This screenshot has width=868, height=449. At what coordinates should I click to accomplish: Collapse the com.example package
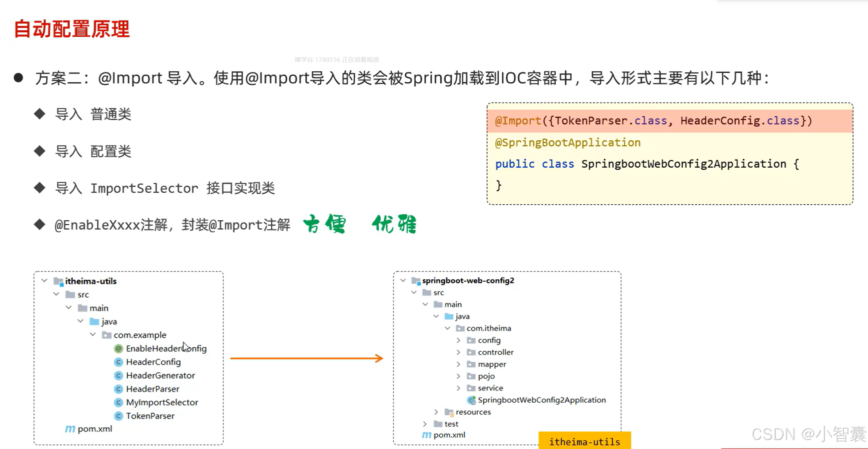coord(93,335)
